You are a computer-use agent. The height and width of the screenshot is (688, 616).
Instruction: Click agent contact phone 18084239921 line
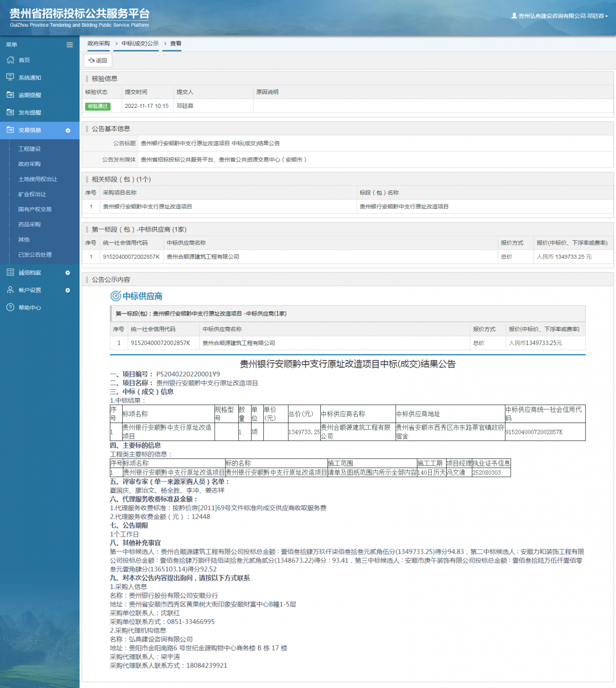[x=168, y=665]
